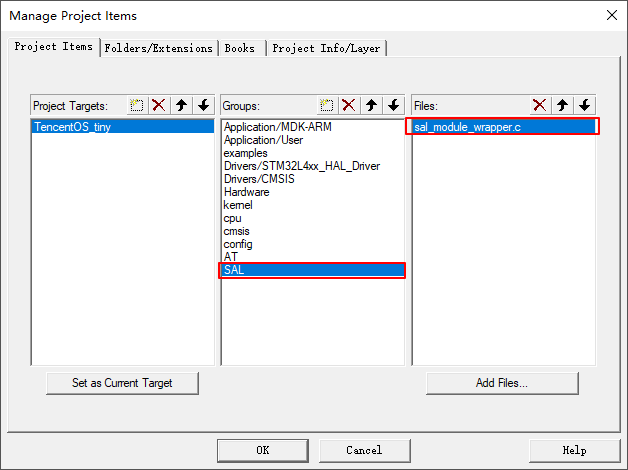Image resolution: width=628 pixels, height=470 pixels.
Task: Close the Manage Project Items dialog
Action: pos(612,16)
